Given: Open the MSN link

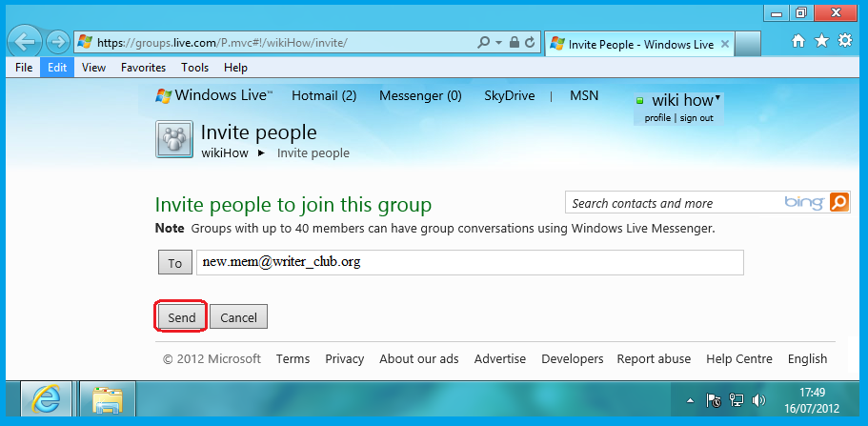Looking at the screenshot, I should [584, 96].
